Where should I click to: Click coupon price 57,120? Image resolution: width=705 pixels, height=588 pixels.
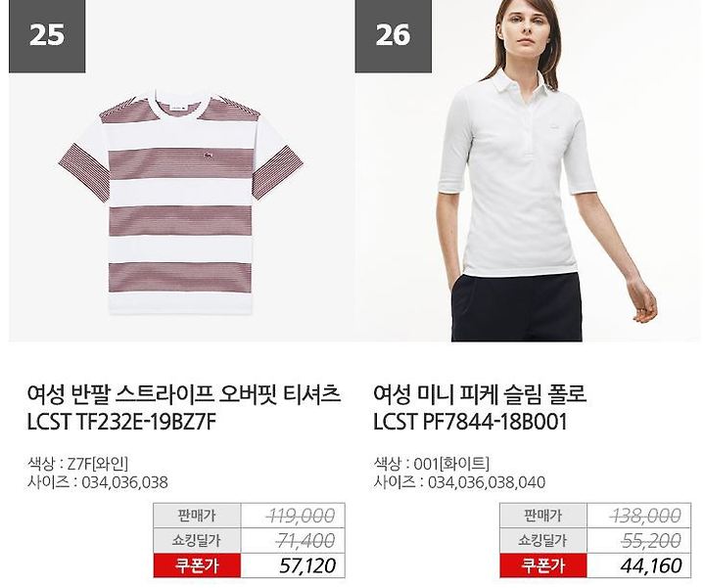307,565
